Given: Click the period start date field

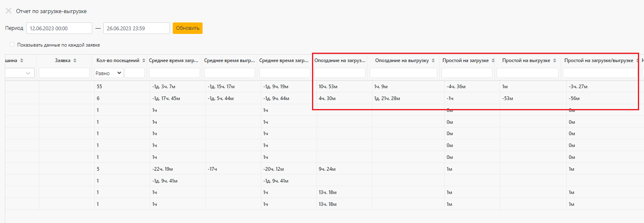Looking at the screenshot, I should (x=59, y=28).
